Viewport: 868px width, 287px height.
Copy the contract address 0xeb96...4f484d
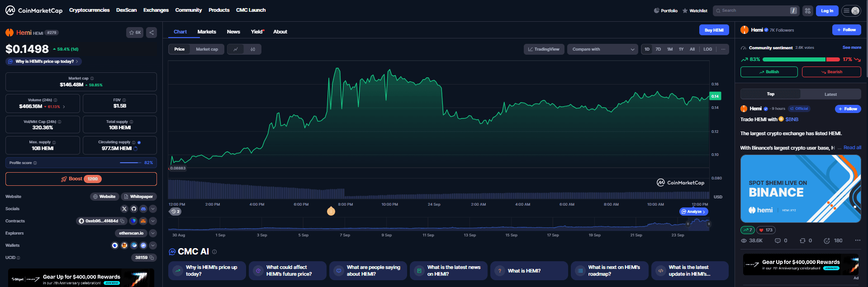click(x=122, y=221)
